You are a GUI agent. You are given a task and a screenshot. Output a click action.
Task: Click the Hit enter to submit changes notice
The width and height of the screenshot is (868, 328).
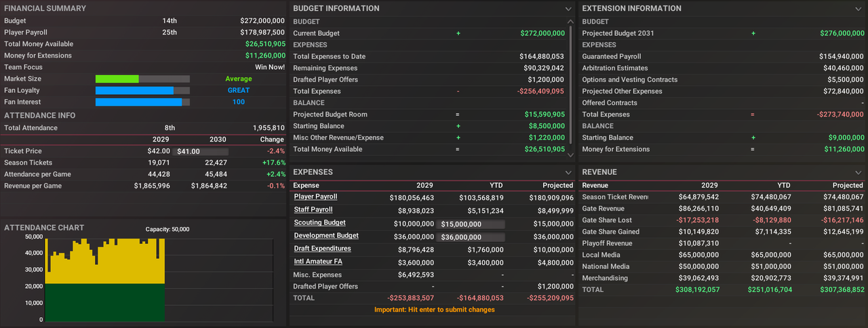[435, 310]
